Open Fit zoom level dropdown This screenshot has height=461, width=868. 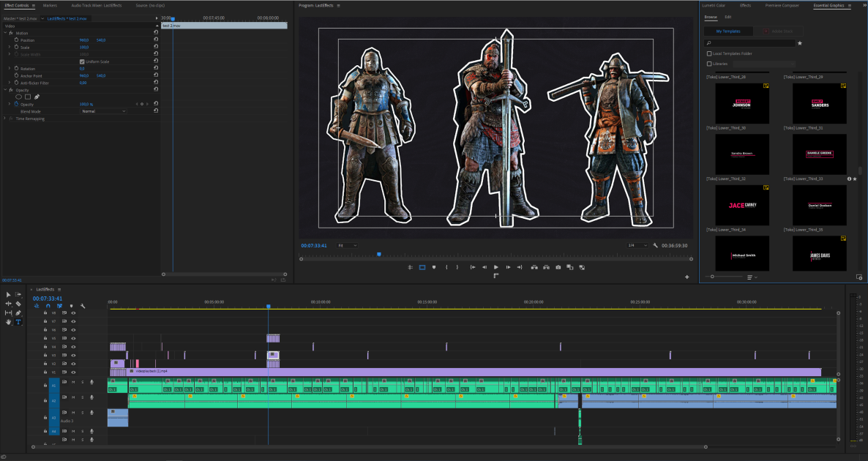tap(347, 245)
